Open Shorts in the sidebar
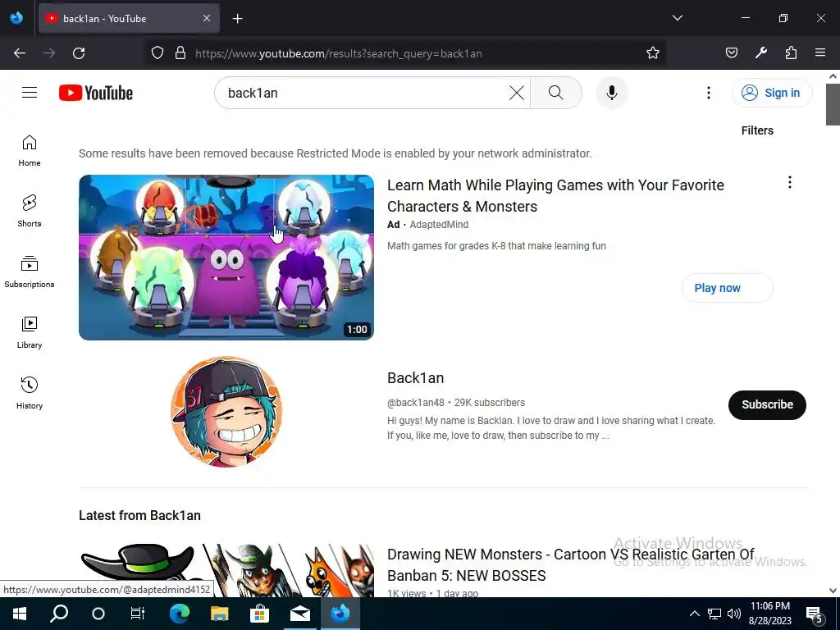The width and height of the screenshot is (840, 630). tap(30, 212)
